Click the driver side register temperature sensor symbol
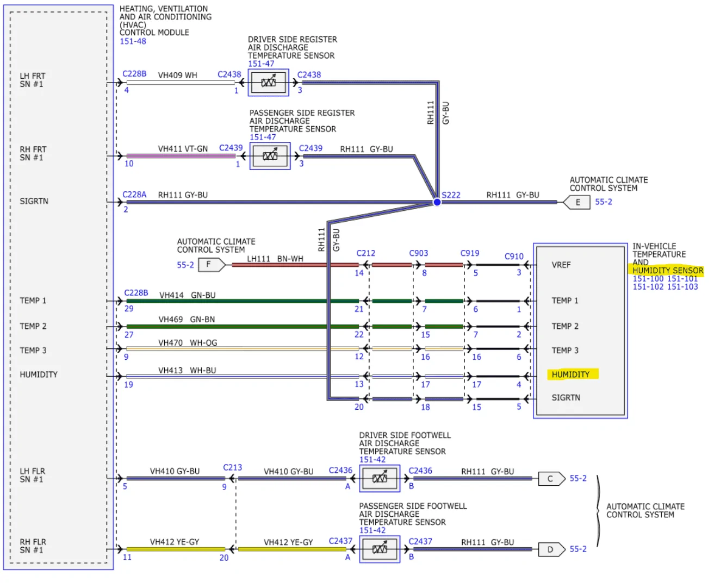The height and width of the screenshot is (588, 714). [x=269, y=83]
